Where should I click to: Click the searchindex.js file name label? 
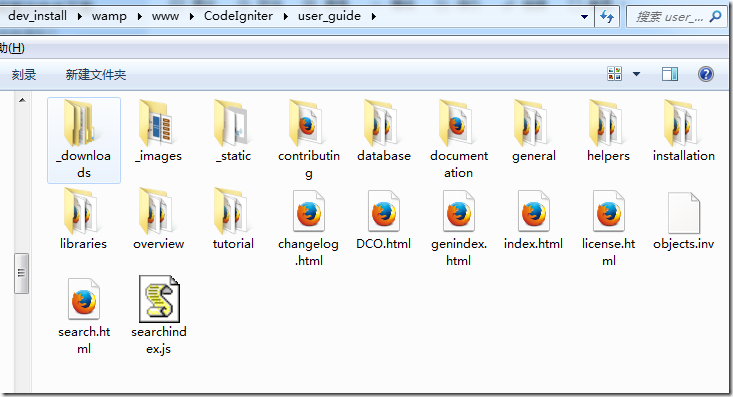159,340
